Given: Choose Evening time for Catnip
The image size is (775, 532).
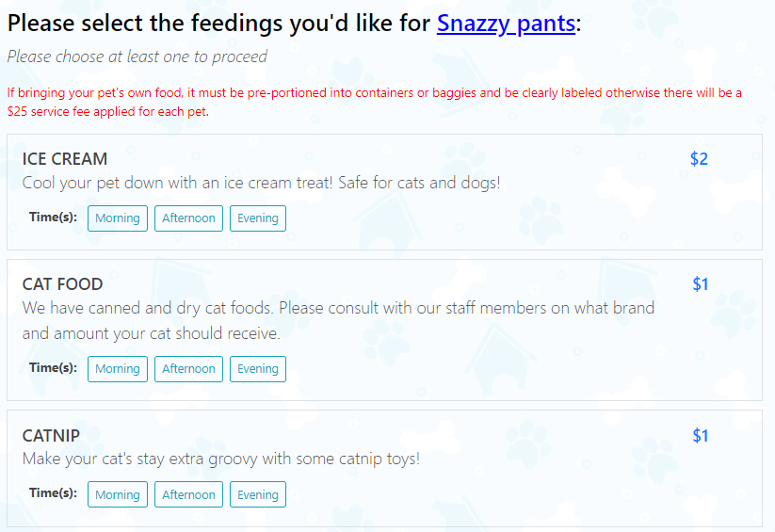Looking at the screenshot, I should (x=258, y=494).
